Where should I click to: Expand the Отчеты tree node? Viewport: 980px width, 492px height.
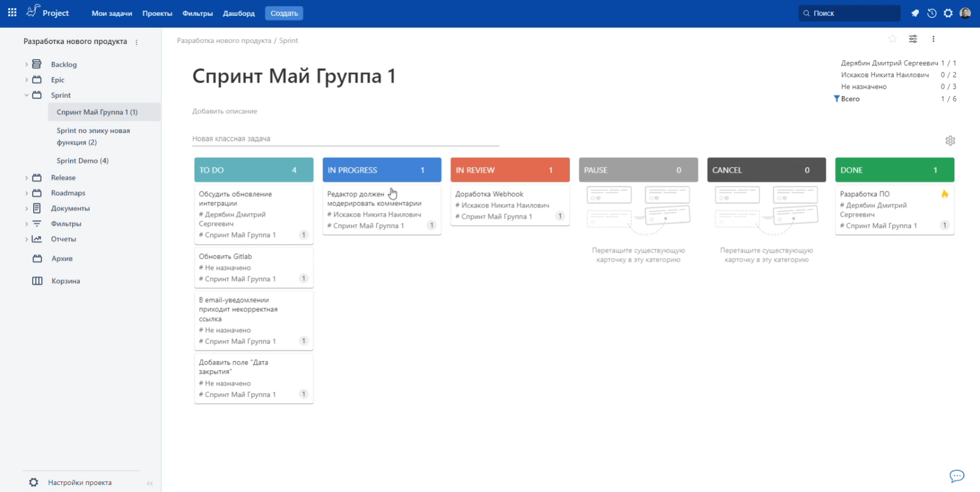[26, 239]
